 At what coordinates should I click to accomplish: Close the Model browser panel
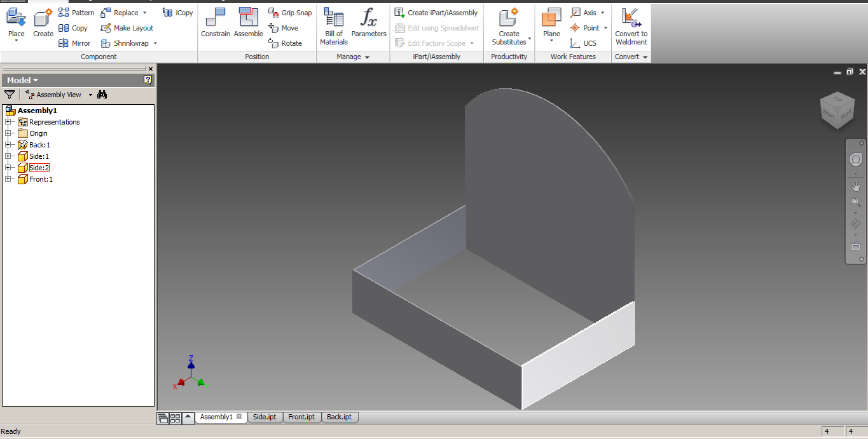[151, 69]
